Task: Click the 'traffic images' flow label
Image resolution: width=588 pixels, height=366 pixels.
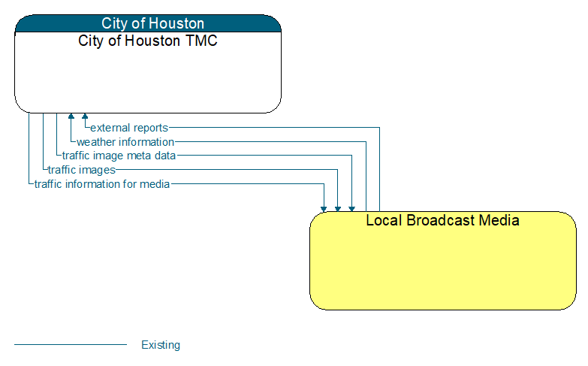Action: [x=81, y=170]
